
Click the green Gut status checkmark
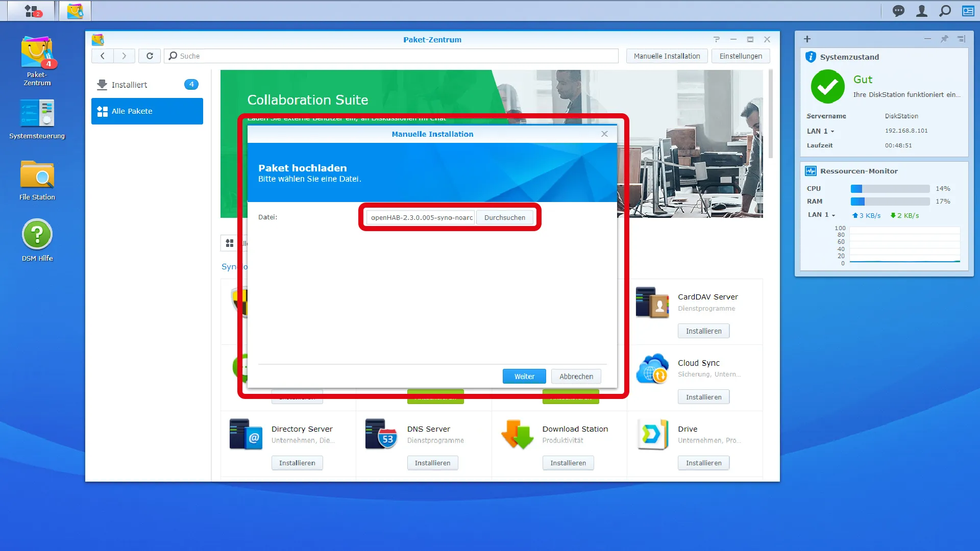828,87
